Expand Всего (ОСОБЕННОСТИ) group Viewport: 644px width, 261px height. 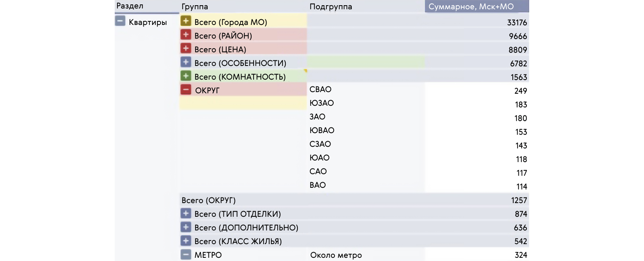tap(186, 62)
